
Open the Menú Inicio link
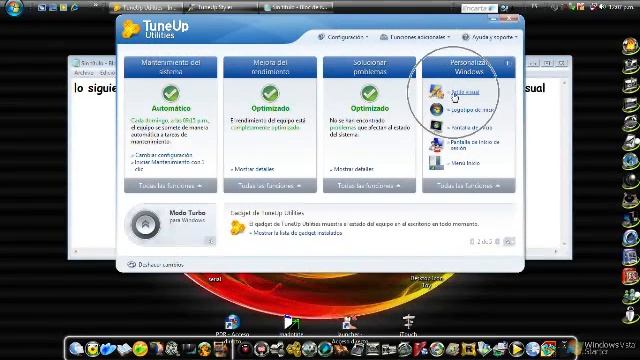465,163
